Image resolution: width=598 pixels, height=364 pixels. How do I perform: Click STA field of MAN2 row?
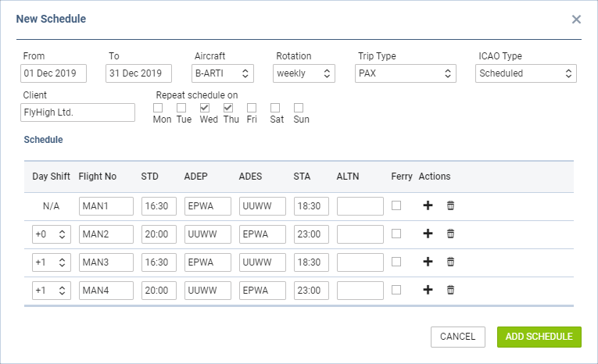[x=312, y=234]
